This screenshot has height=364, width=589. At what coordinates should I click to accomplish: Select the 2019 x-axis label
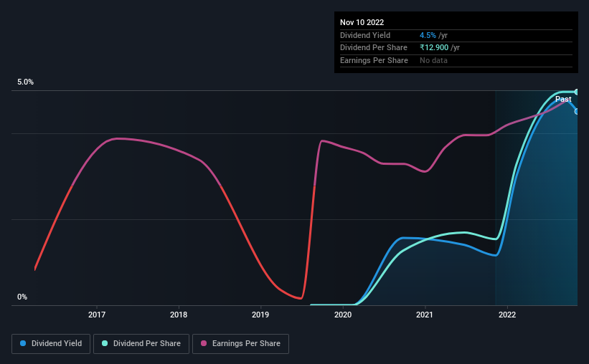coord(260,315)
